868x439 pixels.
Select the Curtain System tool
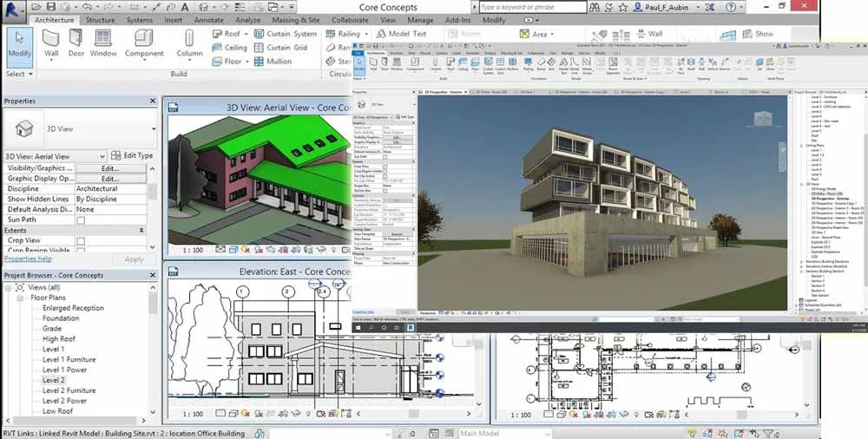point(285,34)
